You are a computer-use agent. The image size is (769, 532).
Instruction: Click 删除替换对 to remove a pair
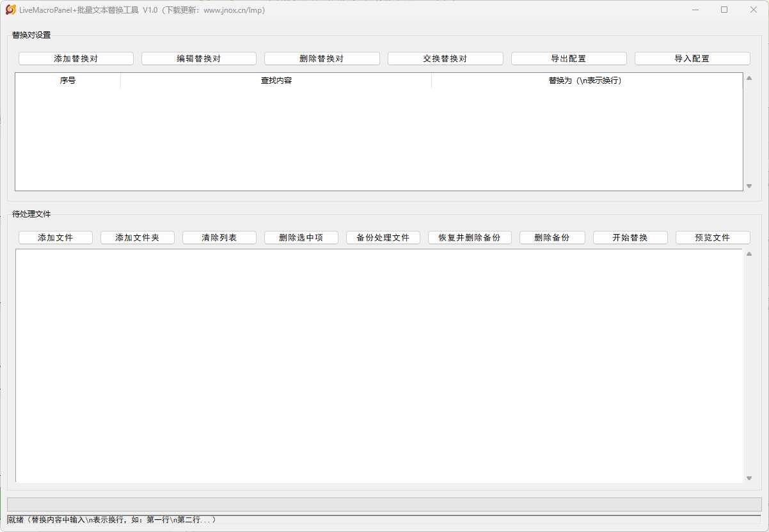pos(322,58)
